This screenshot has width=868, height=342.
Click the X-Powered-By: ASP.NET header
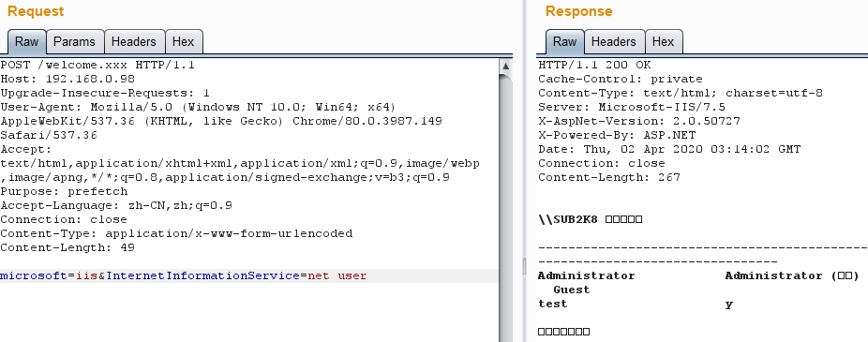[x=617, y=135]
